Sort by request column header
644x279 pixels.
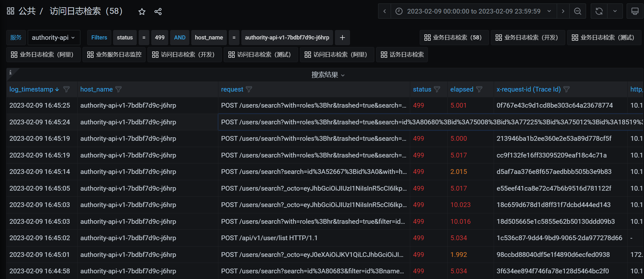click(x=232, y=89)
